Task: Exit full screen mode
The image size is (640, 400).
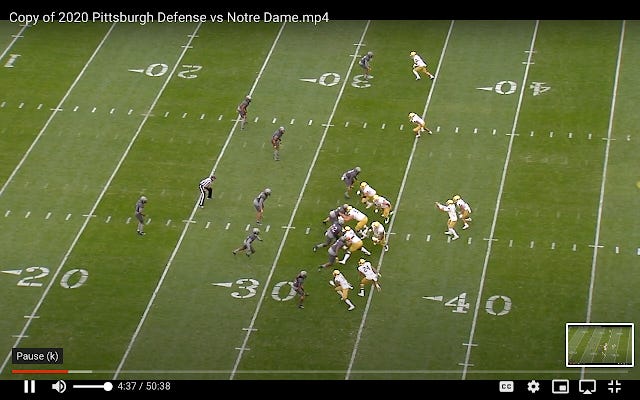Action: point(614,386)
